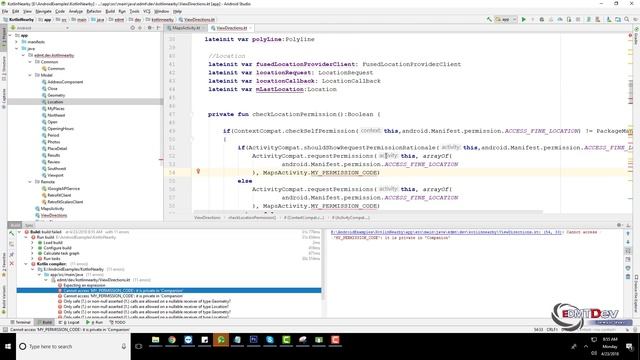The width and height of the screenshot is (640, 360).
Task: Click the ViewDirections.kt error path link
Action: [446, 232]
